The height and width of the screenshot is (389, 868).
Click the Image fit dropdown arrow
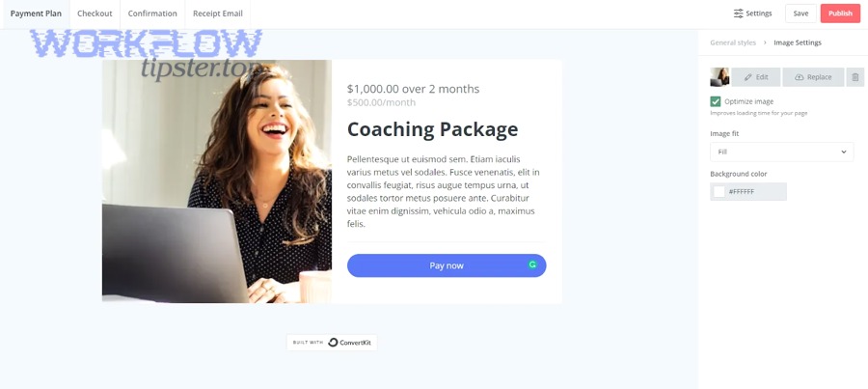point(844,152)
